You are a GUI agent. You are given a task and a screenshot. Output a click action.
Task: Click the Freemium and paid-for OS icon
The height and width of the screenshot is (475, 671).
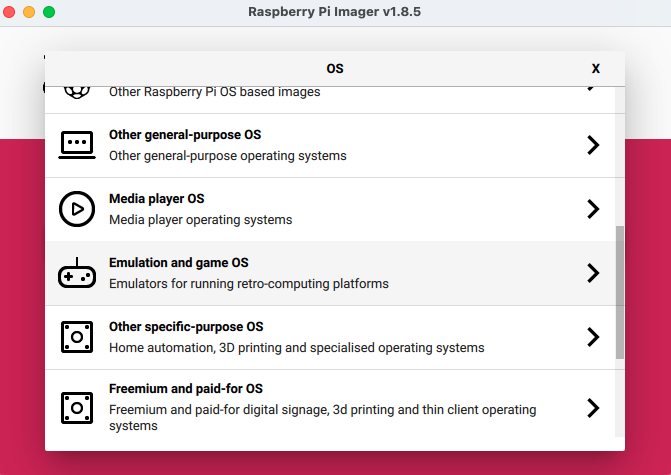[x=77, y=407]
